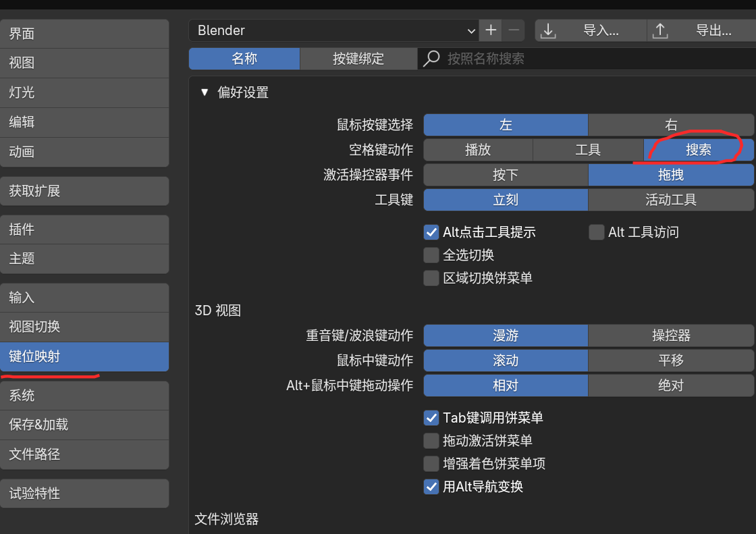Enable 全选切换 checkbox
756x534 pixels.
point(431,255)
